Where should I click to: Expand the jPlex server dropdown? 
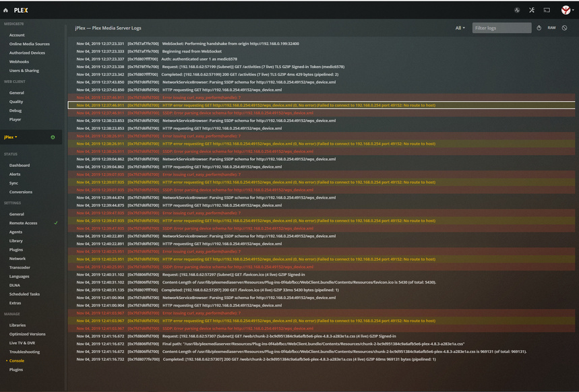10,137
